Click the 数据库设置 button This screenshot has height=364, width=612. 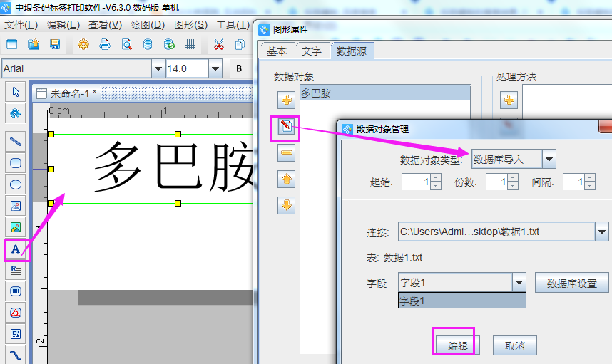(571, 283)
